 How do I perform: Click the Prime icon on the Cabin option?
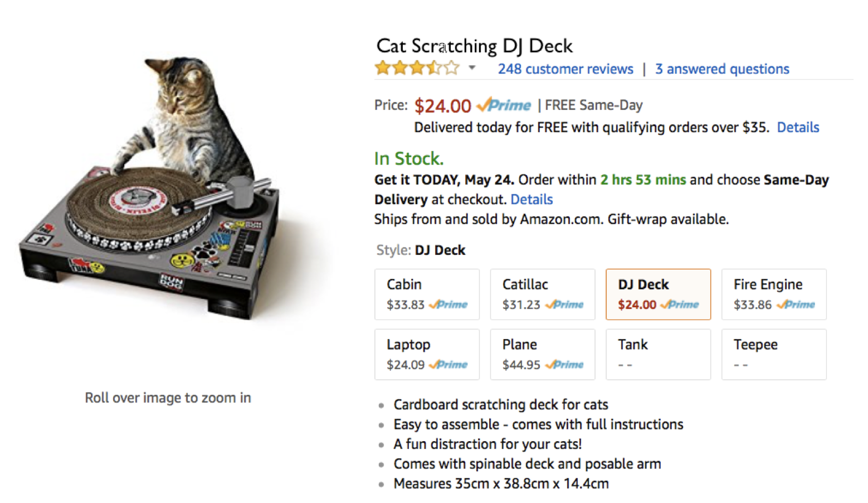pyautogui.click(x=449, y=304)
